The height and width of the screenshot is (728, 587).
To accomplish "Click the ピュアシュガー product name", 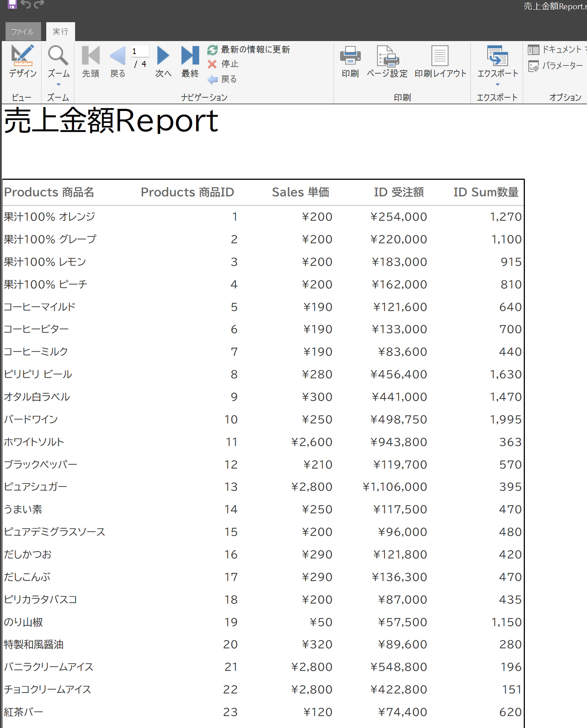I will tap(36, 487).
